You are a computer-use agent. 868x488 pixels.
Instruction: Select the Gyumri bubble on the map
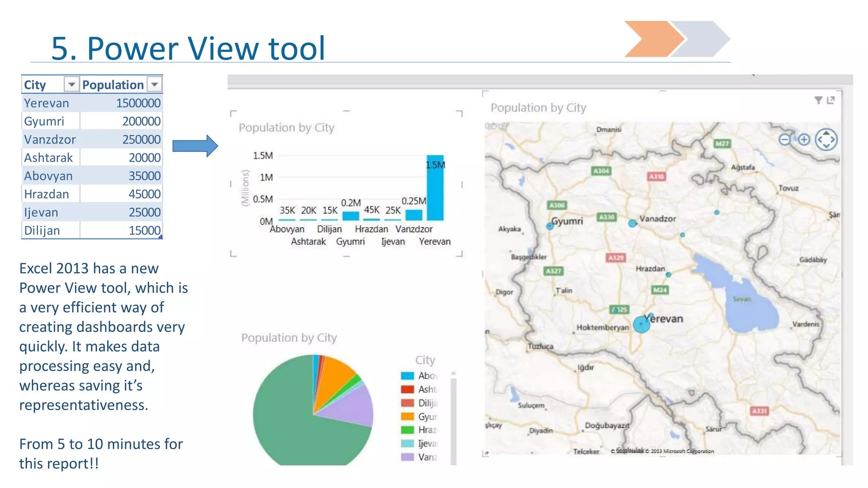[550, 226]
